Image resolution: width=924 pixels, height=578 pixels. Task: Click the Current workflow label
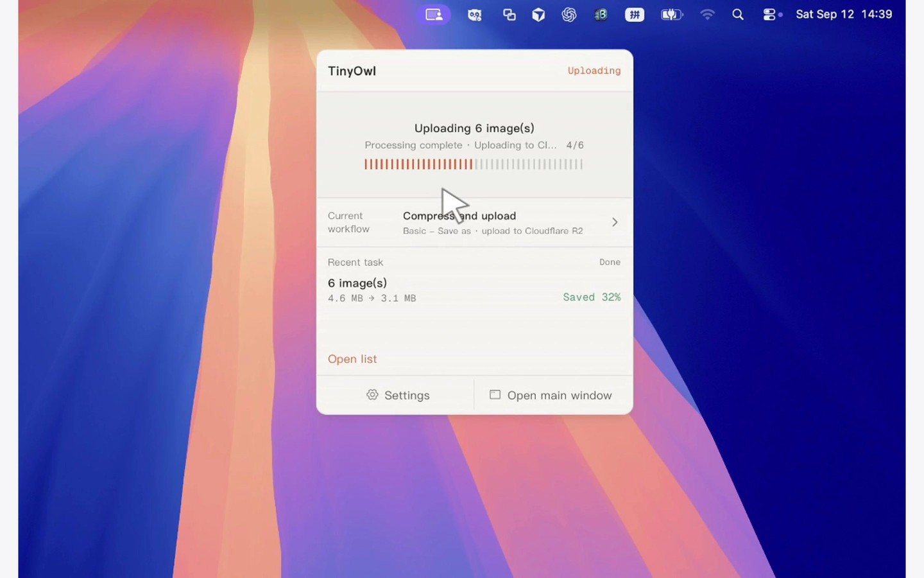click(x=348, y=222)
